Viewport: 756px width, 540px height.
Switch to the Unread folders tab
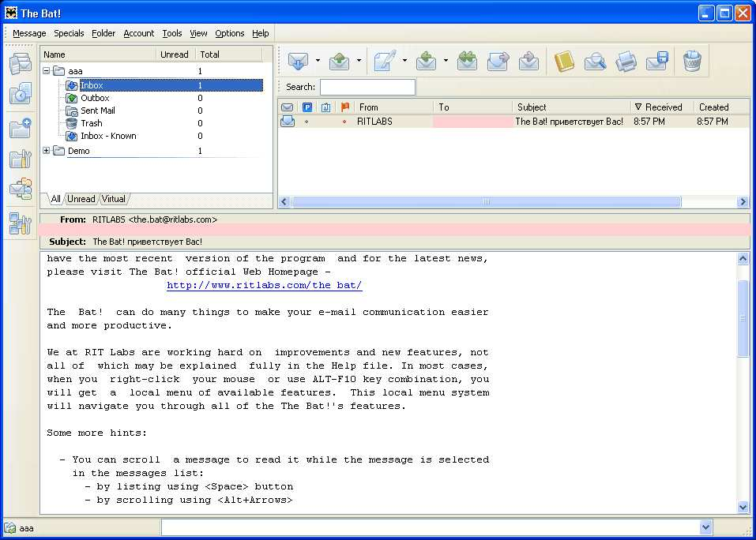click(81, 199)
